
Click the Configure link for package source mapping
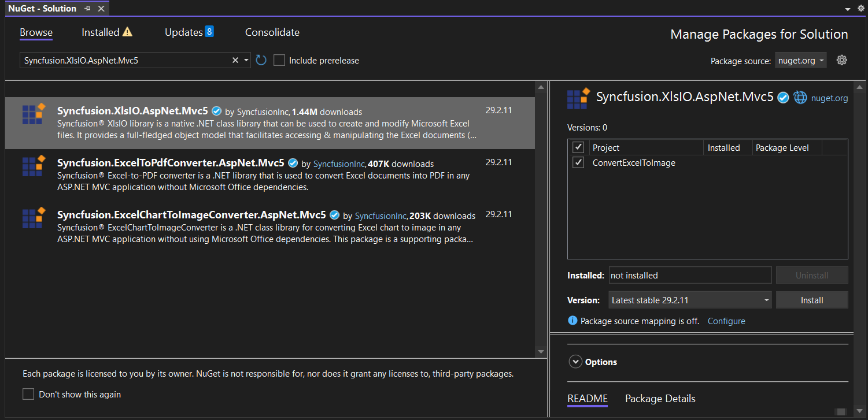tap(726, 321)
